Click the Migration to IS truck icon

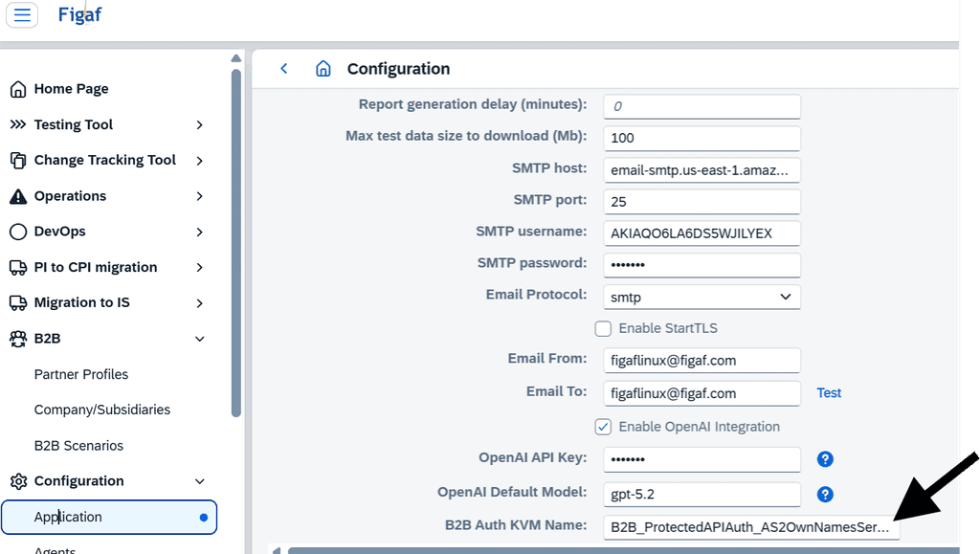(x=18, y=303)
